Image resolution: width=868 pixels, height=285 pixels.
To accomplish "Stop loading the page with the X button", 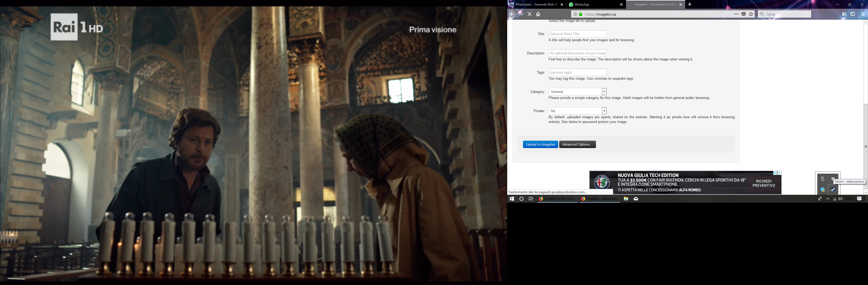I will click(x=530, y=14).
